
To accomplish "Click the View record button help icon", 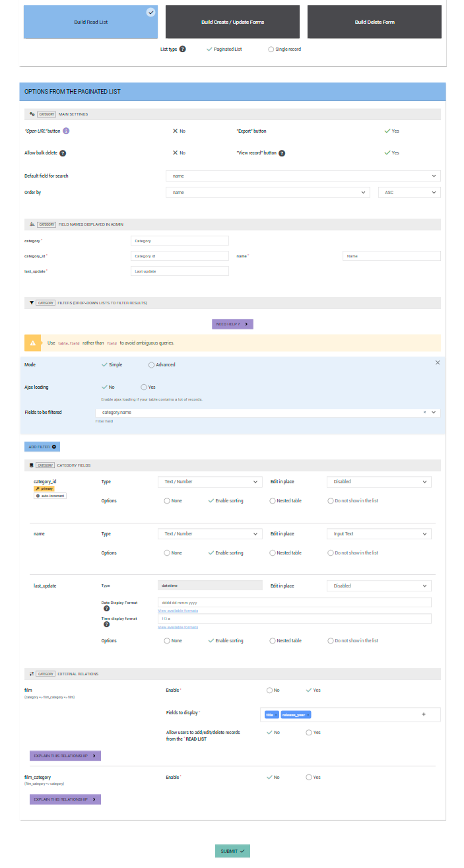I will 282,152.
